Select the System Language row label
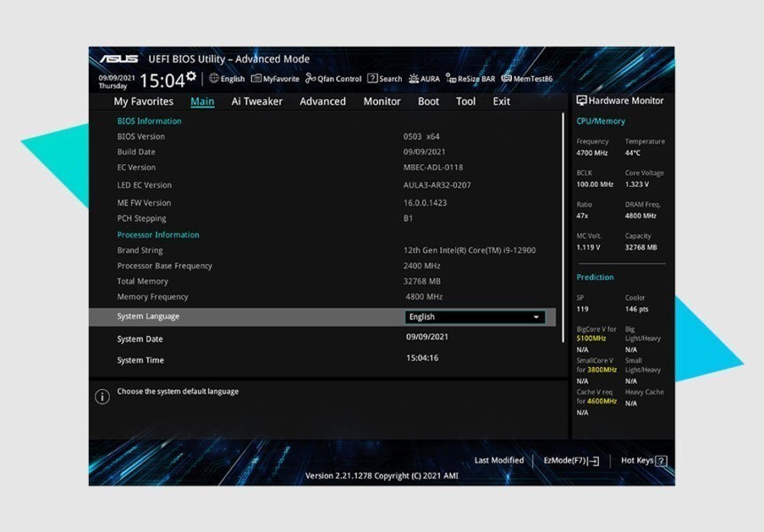764x532 pixels. (x=148, y=317)
